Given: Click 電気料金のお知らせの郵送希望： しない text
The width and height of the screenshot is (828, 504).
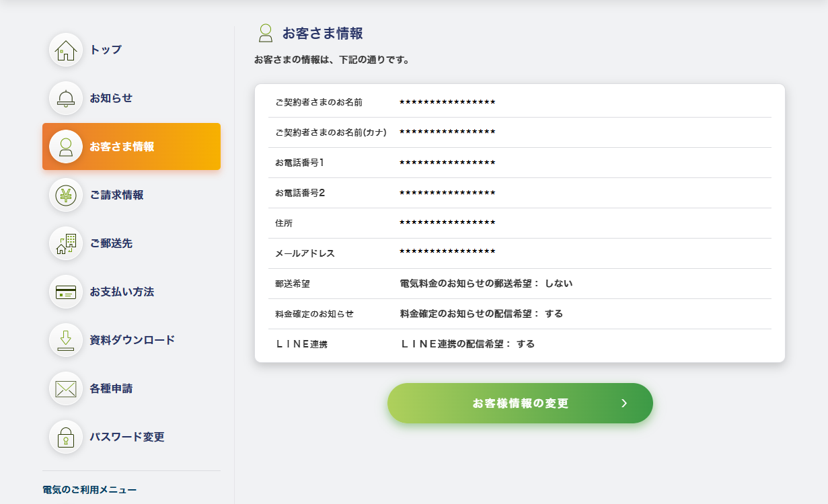Looking at the screenshot, I should 486,284.
